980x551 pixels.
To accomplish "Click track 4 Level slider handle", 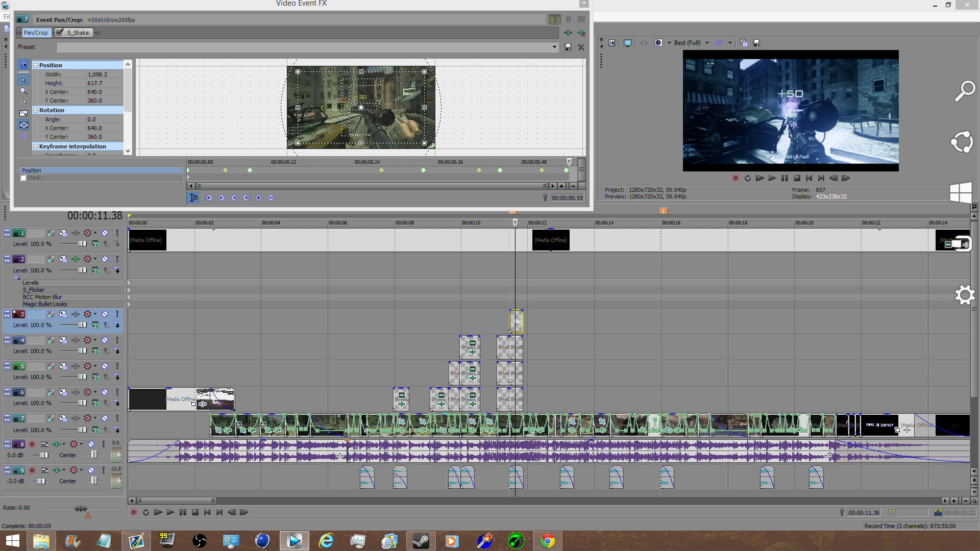I will (82, 351).
